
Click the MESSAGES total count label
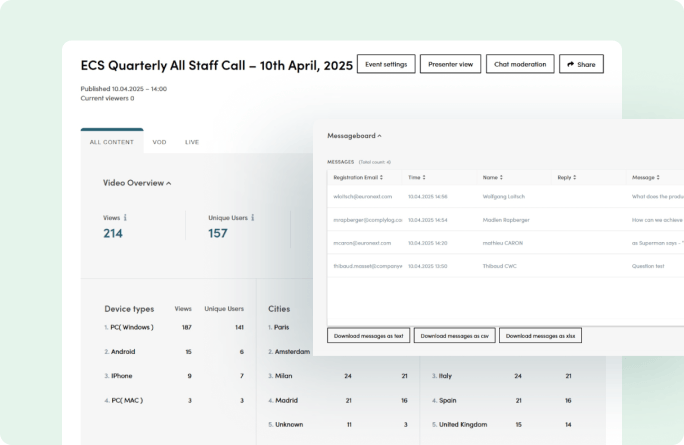[x=359, y=162]
